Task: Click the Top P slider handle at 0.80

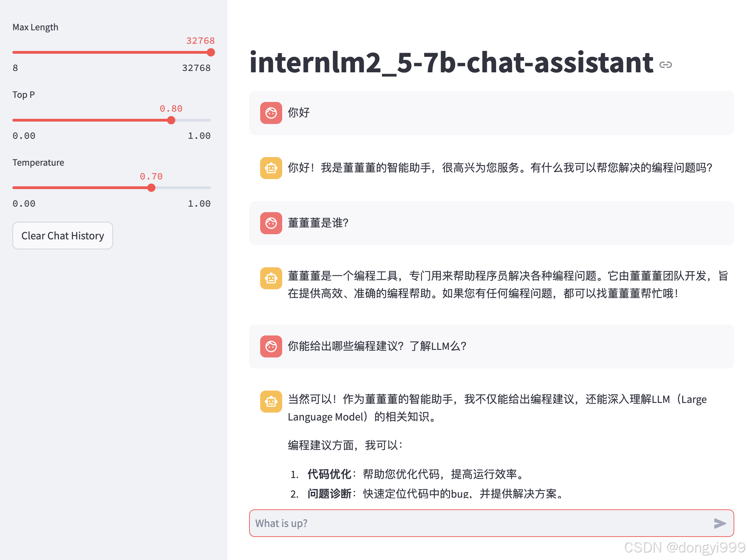Action: coord(171,120)
